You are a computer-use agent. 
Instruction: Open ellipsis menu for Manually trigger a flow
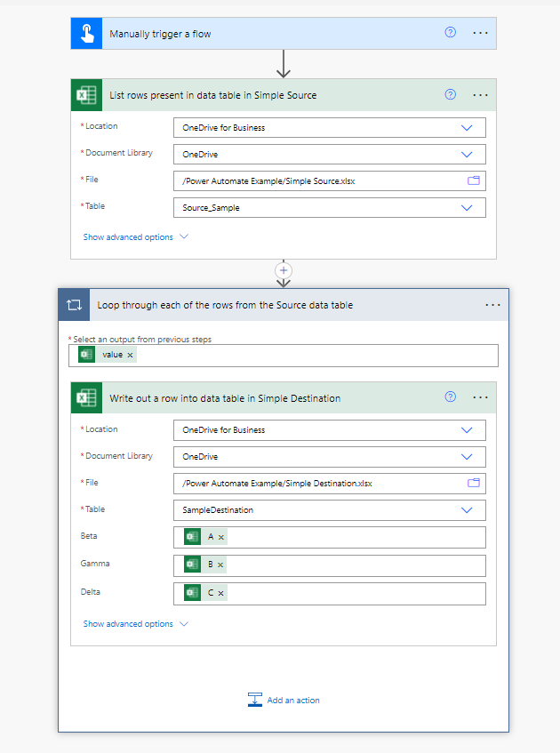point(480,33)
